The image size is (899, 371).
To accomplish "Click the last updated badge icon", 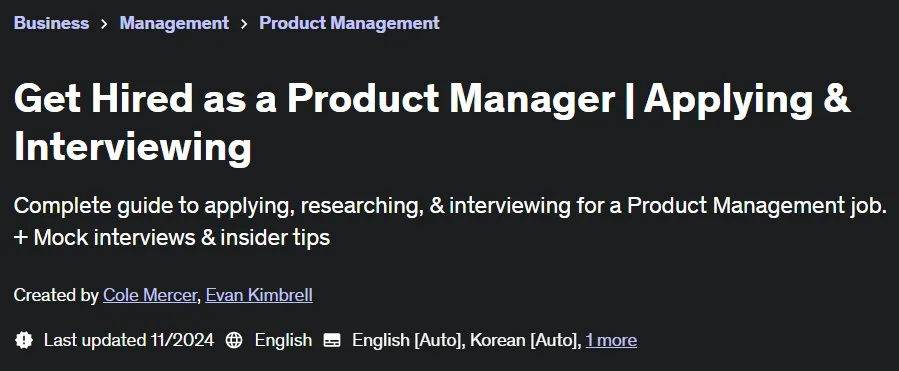I will click(x=24, y=340).
